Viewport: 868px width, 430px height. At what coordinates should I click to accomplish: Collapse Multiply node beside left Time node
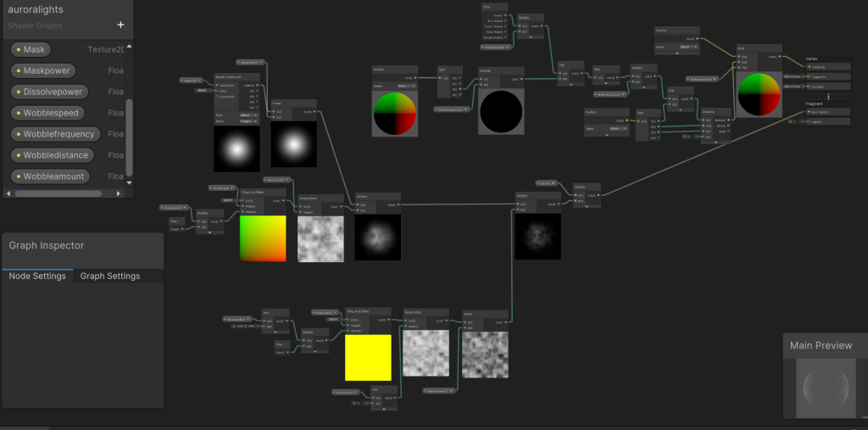[x=210, y=232]
